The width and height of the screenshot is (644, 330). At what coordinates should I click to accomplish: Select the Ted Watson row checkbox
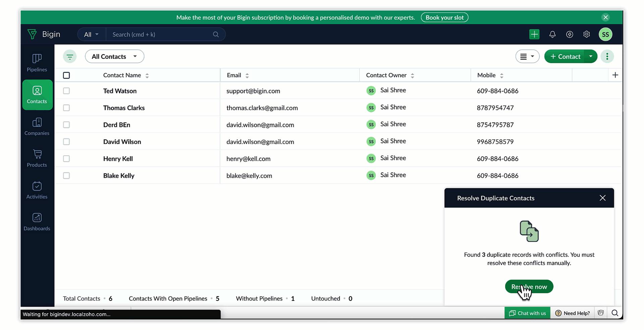pyautogui.click(x=66, y=91)
